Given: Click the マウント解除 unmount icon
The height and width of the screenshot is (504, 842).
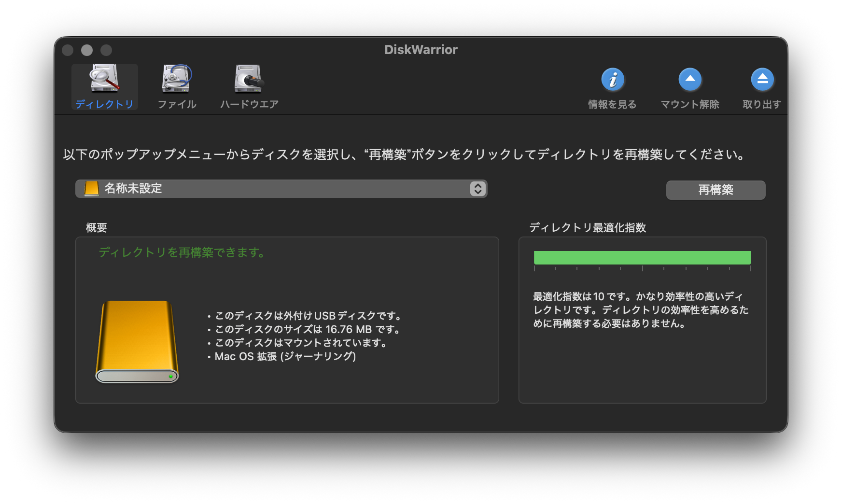Looking at the screenshot, I should pyautogui.click(x=690, y=80).
